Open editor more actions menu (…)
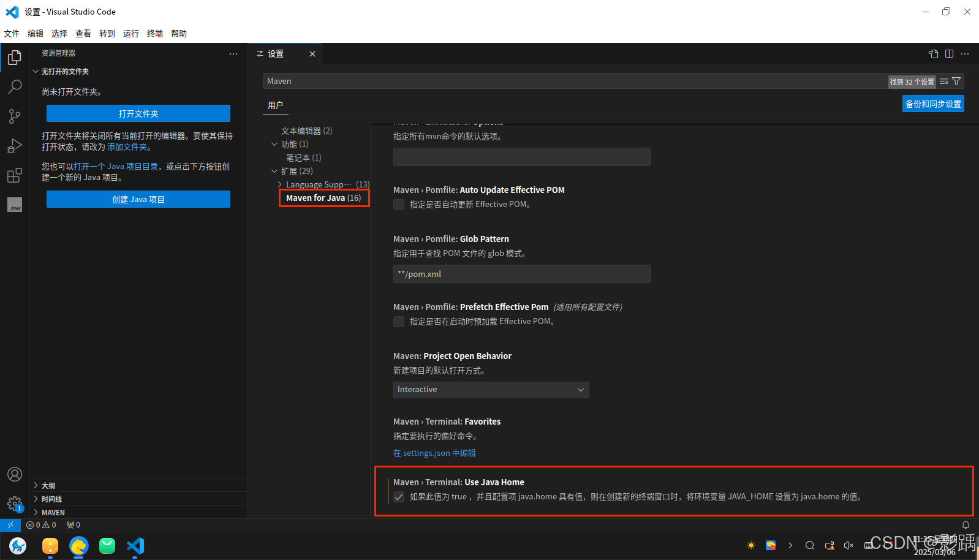This screenshot has width=979, height=560. tap(966, 54)
